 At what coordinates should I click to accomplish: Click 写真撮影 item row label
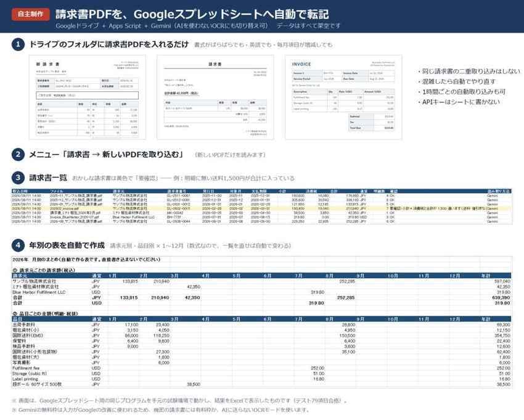(x=21, y=363)
